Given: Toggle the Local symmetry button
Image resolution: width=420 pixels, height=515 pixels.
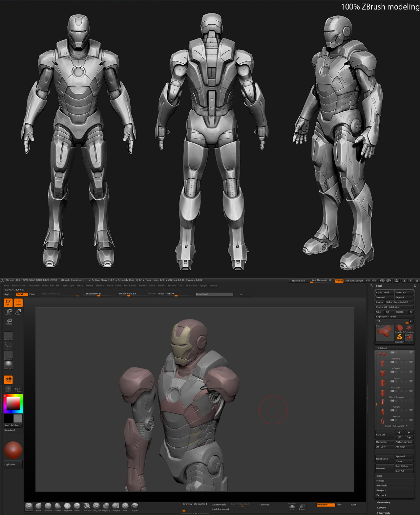Looking at the screenshot, I should click(8, 380).
